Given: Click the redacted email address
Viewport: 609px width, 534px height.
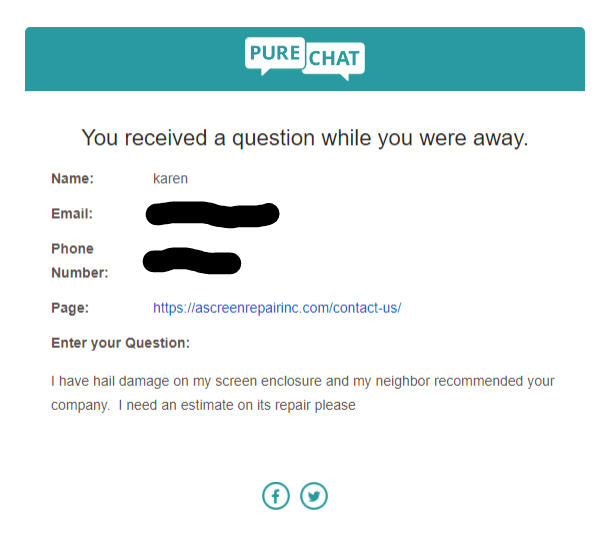Looking at the screenshot, I should pyautogui.click(x=211, y=214).
